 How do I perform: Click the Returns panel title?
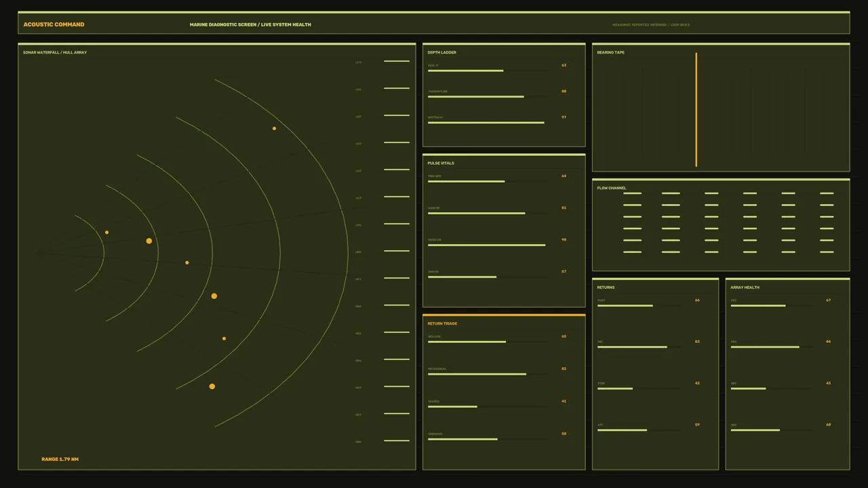[x=606, y=287]
